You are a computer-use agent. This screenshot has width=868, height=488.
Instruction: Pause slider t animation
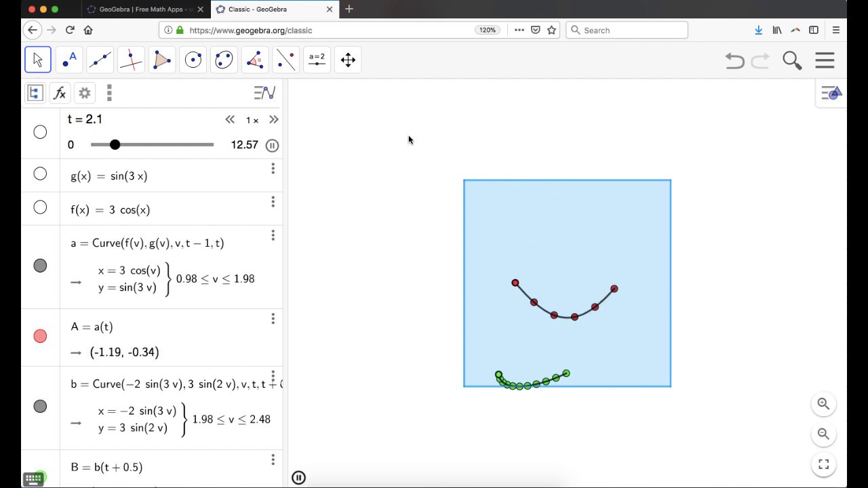tap(272, 145)
